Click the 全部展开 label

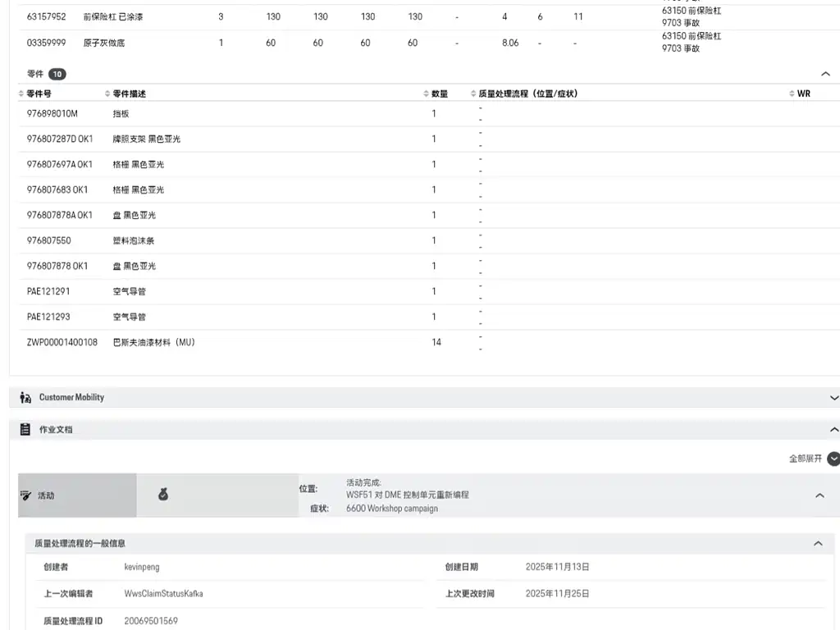coord(806,459)
